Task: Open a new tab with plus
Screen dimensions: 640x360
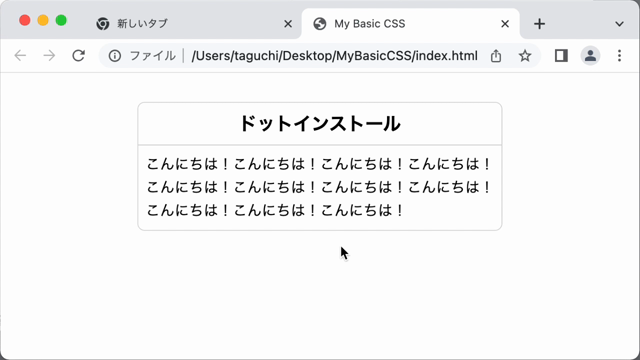Action: coord(539,24)
